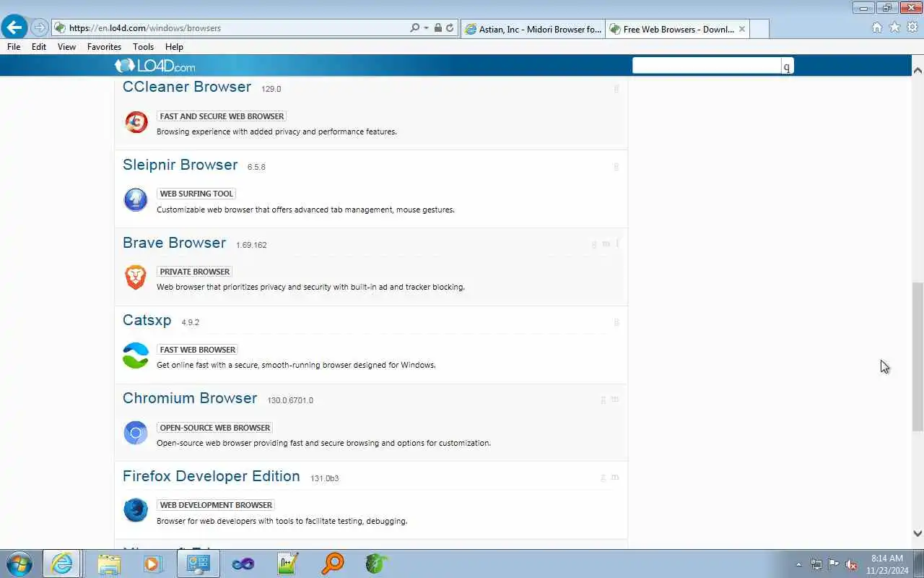Open File Explorer folder in taskbar
The width and height of the screenshot is (924, 578).
coord(109,564)
